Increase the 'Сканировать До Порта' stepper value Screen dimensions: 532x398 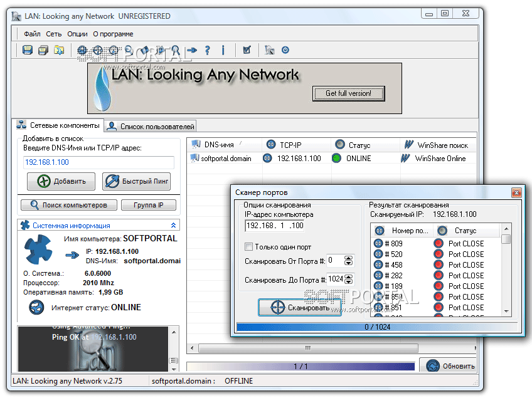pyautogui.click(x=348, y=276)
